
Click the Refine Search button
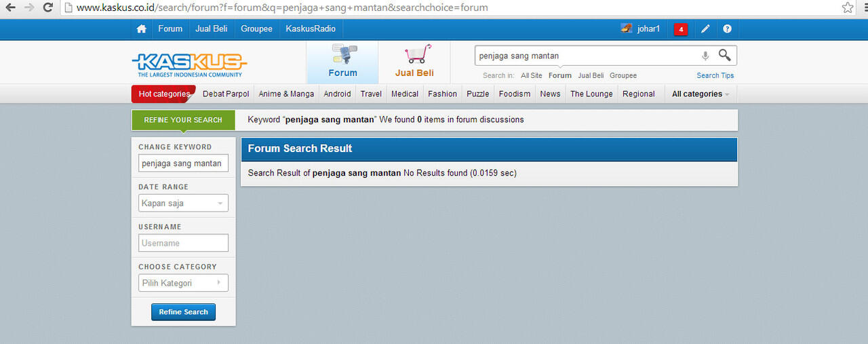click(x=183, y=312)
